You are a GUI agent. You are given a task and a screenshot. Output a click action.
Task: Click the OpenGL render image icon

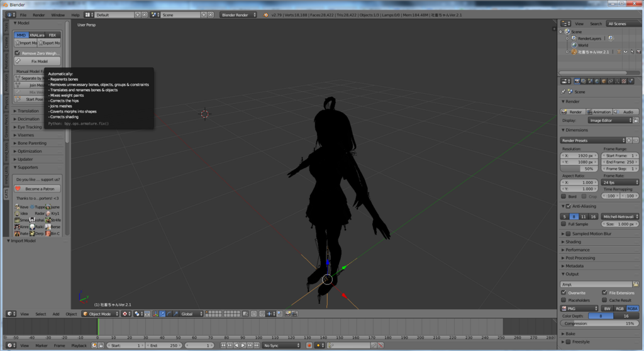tap(288, 314)
